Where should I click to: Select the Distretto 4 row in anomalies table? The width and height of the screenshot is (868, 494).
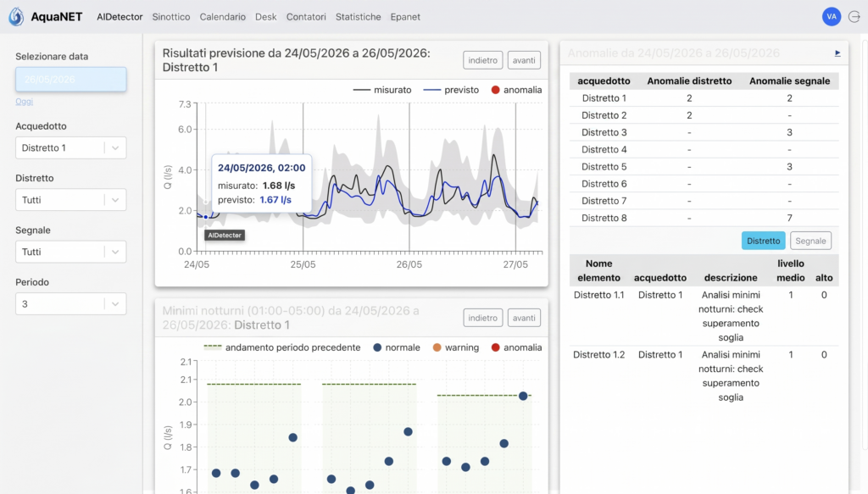(704, 149)
